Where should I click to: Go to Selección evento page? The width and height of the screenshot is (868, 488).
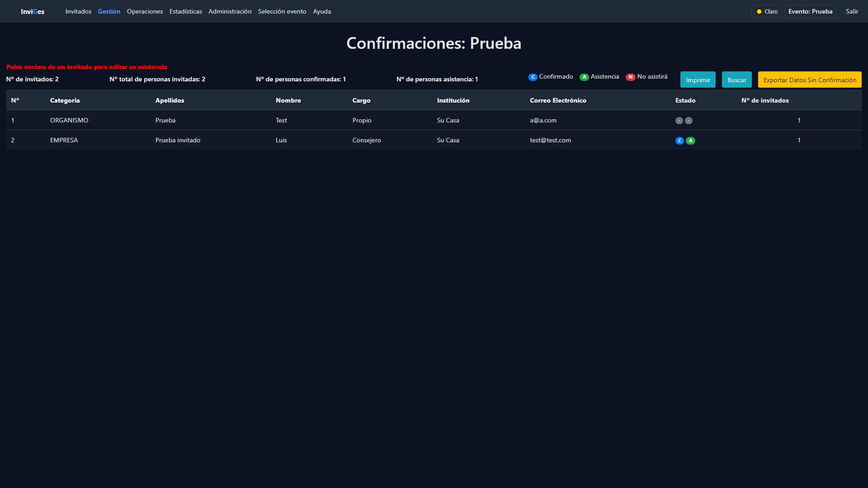click(x=282, y=11)
